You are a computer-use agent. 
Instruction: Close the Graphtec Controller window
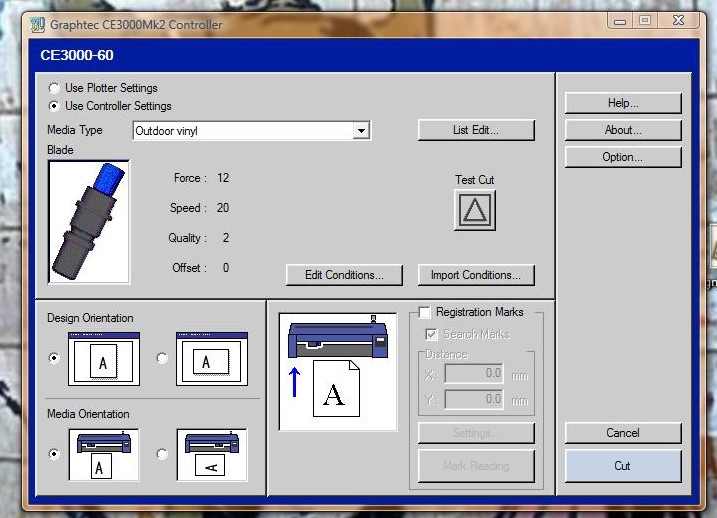[679, 21]
